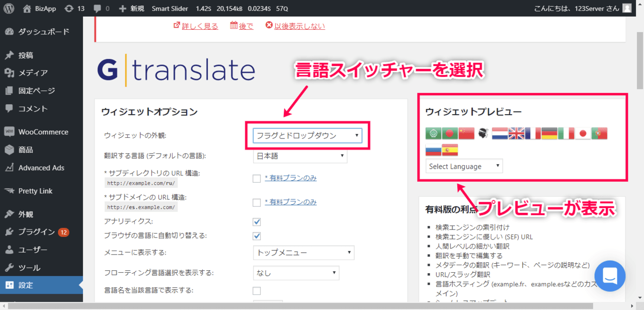Viewport: 644px width, 310px height.
Task: Open the Select Language dropdown
Action: pyautogui.click(x=464, y=166)
